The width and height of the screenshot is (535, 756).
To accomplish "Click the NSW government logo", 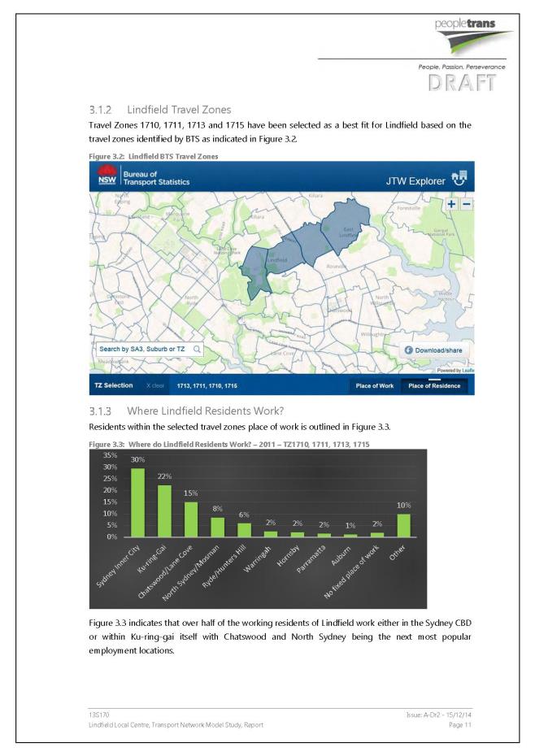I will pyautogui.click(x=107, y=176).
